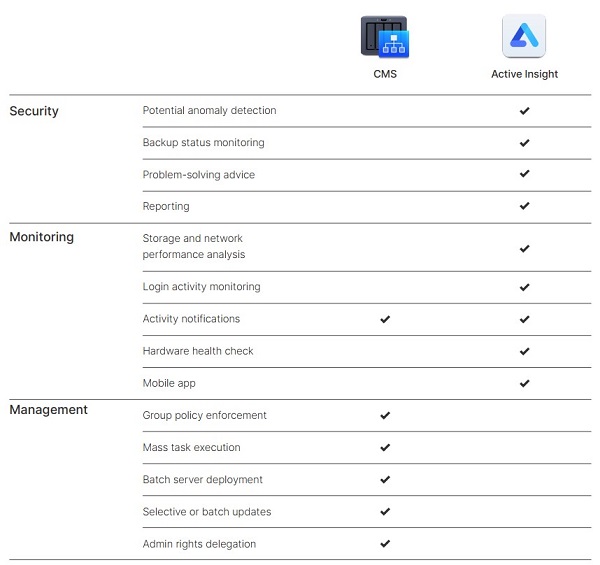Click Active Insight checkmark for Potential anomaly detection
600x565 pixels.
524,111
